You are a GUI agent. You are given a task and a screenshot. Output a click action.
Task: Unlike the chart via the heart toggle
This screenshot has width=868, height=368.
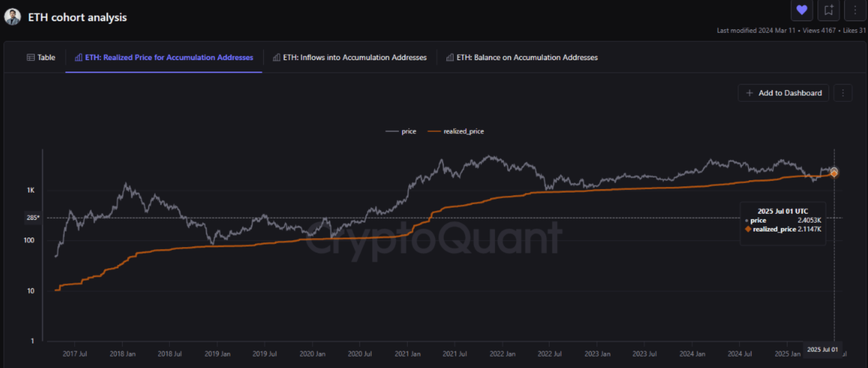(802, 10)
